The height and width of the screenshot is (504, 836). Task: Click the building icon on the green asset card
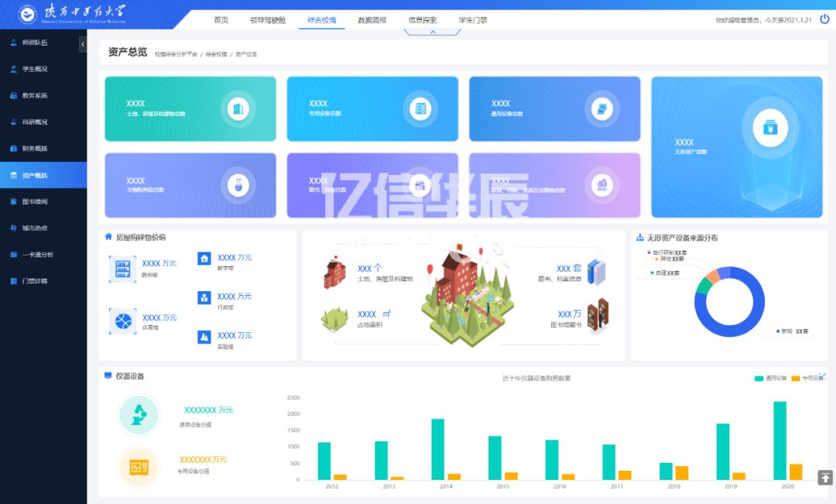(239, 108)
